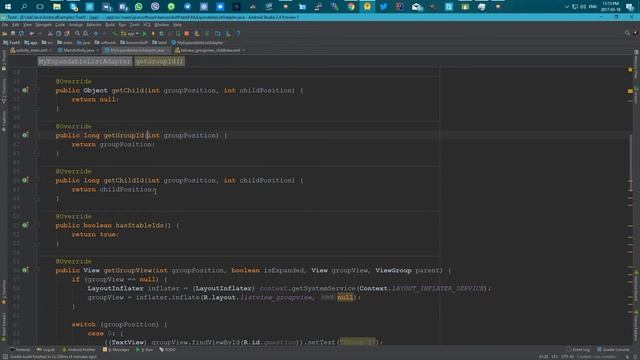
Task: Click the Windows search icon in taskbar
Action: tap(24, 7)
